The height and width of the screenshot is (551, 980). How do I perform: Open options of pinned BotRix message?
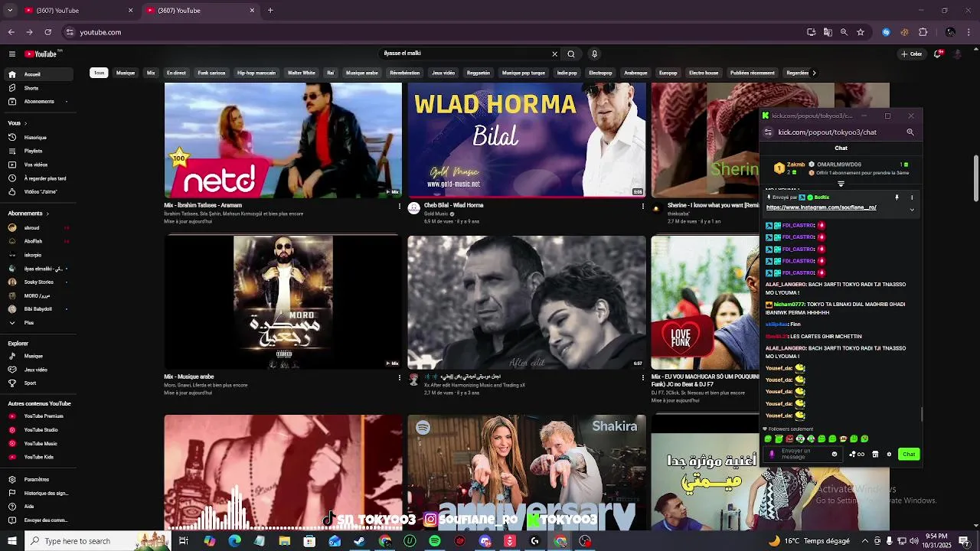click(x=911, y=197)
